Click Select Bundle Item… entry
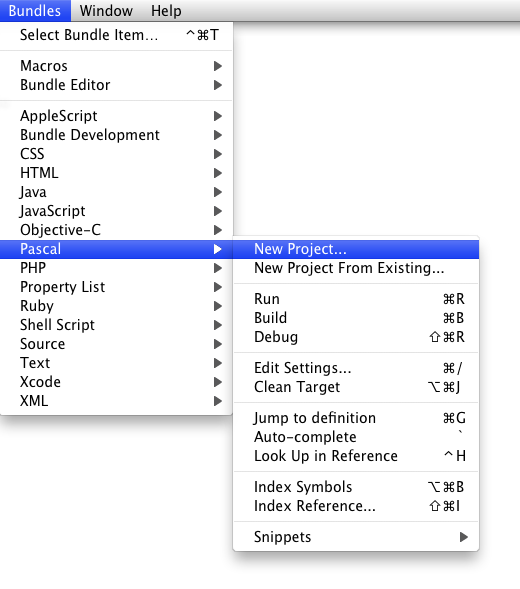The width and height of the screenshot is (520, 589). (116, 35)
